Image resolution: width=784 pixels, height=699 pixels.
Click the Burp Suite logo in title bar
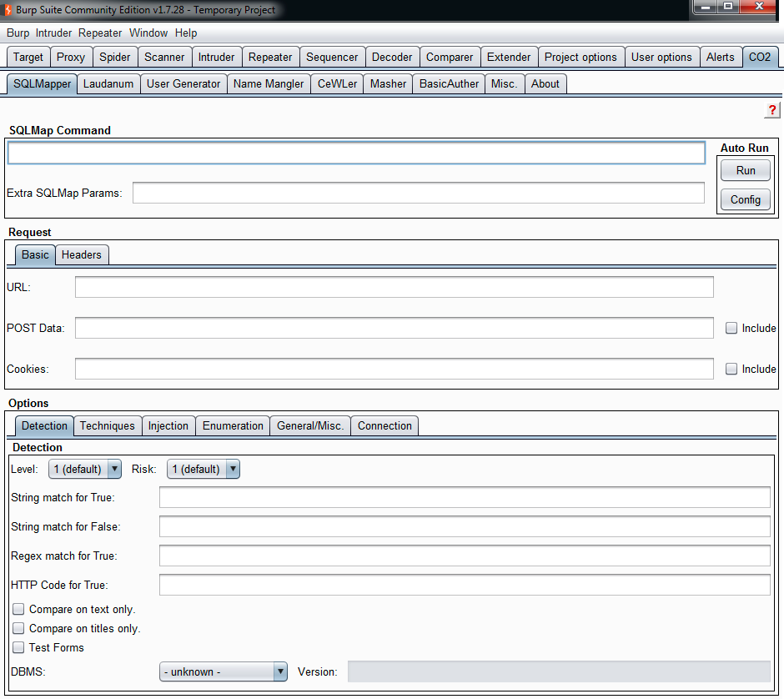[x=8, y=9]
